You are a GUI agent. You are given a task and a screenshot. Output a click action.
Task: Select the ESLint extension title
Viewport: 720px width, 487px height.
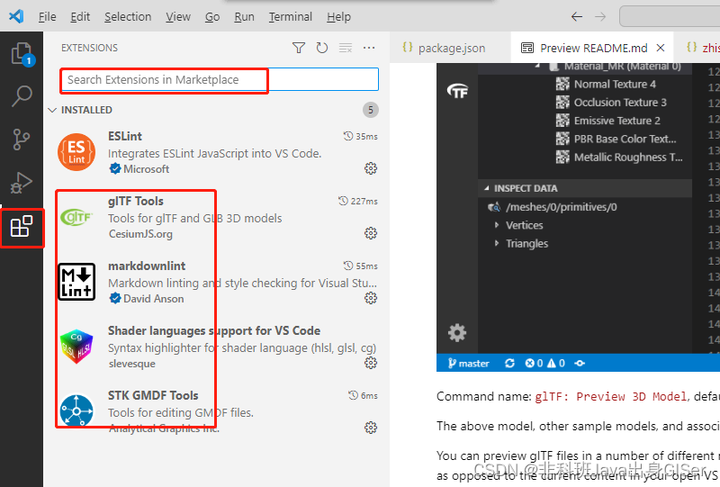(x=125, y=136)
